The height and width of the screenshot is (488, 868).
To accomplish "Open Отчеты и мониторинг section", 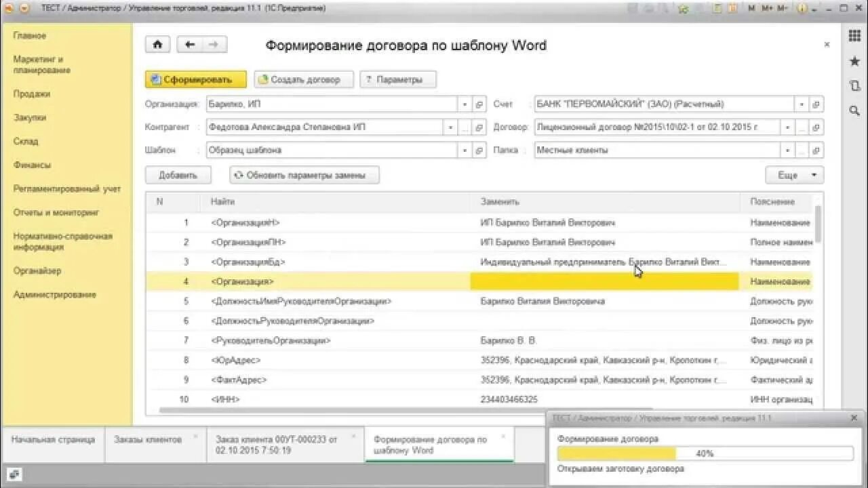I will pyautogui.click(x=56, y=212).
